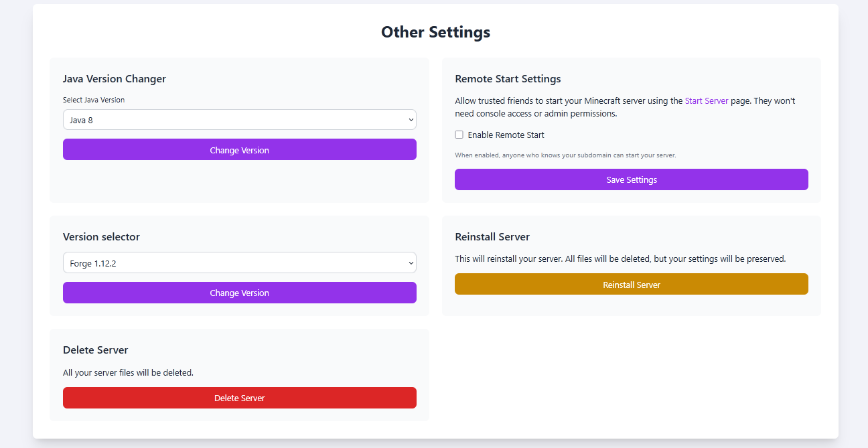This screenshot has width=868, height=448.
Task: Click the Remote Start Settings heading
Action: coord(508,79)
